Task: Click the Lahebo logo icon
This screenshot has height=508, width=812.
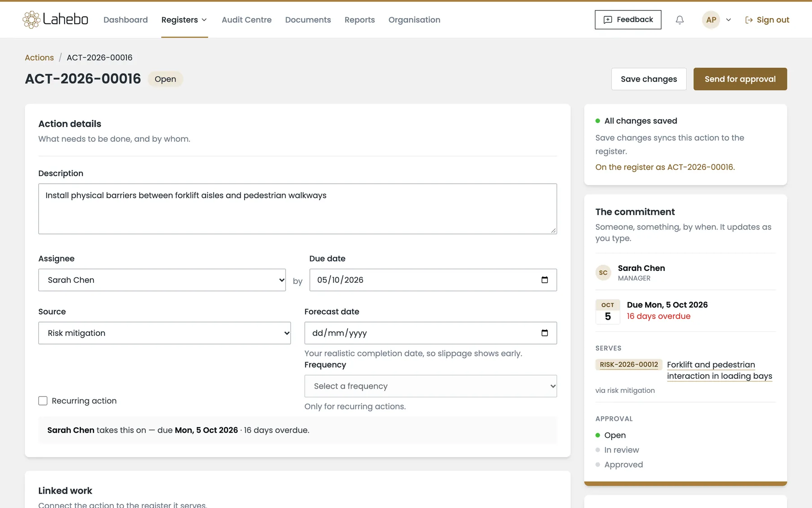Action: 31,20
